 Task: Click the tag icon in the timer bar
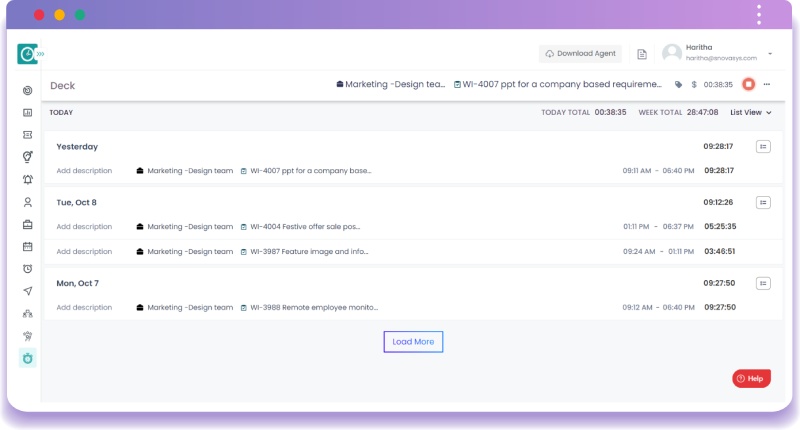click(679, 85)
